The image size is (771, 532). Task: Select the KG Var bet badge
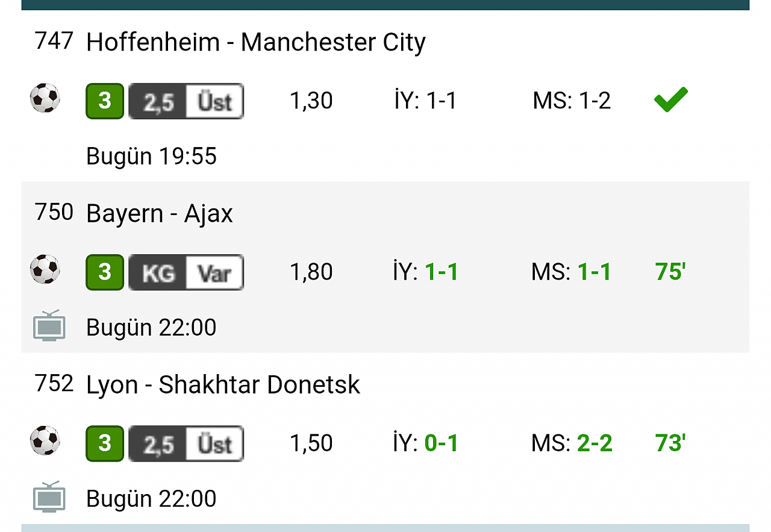pyautogui.click(x=186, y=272)
